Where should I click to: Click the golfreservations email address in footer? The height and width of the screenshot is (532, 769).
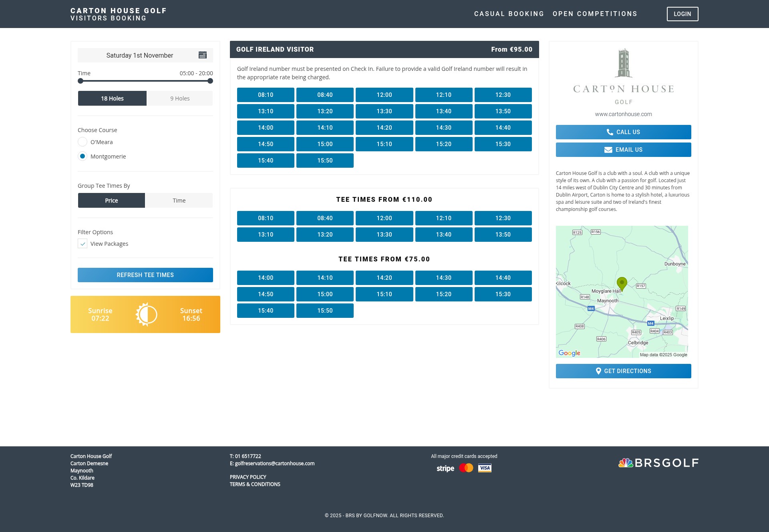pyautogui.click(x=275, y=464)
